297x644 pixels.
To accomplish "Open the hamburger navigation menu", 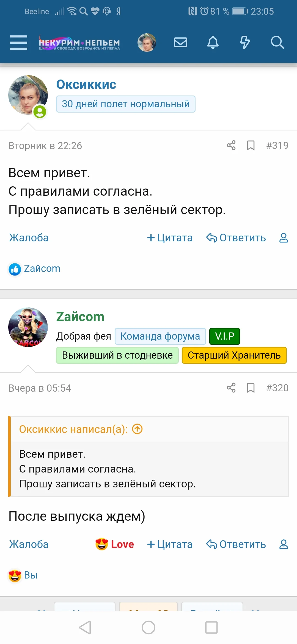I will [x=18, y=43].
